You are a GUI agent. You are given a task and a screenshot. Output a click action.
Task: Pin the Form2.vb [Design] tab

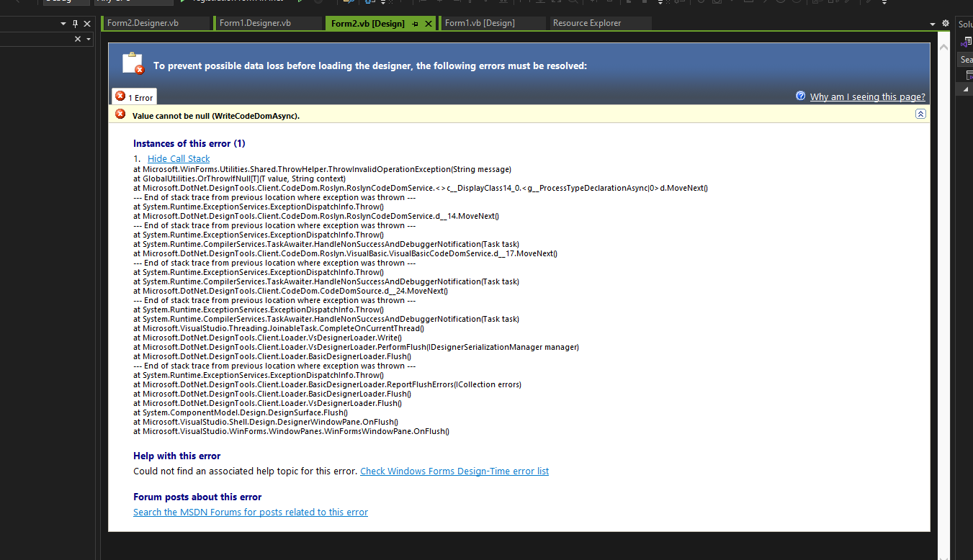416,24
